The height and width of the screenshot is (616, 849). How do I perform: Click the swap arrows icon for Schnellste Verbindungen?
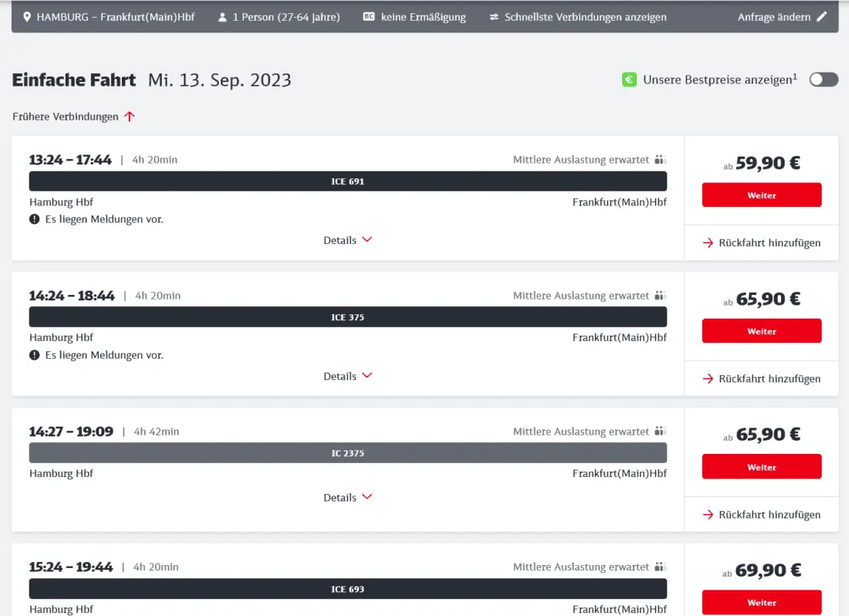494,16
